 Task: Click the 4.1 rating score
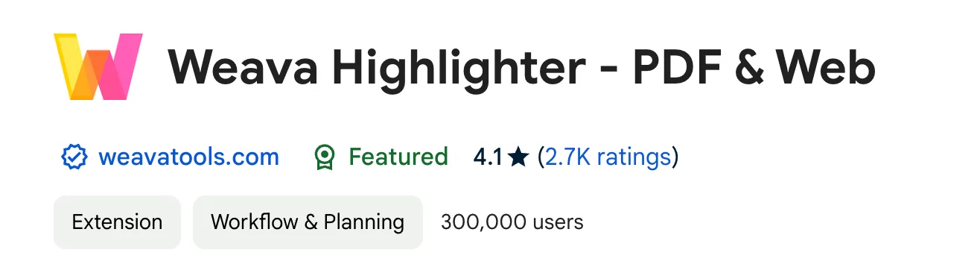pos(488,157)
